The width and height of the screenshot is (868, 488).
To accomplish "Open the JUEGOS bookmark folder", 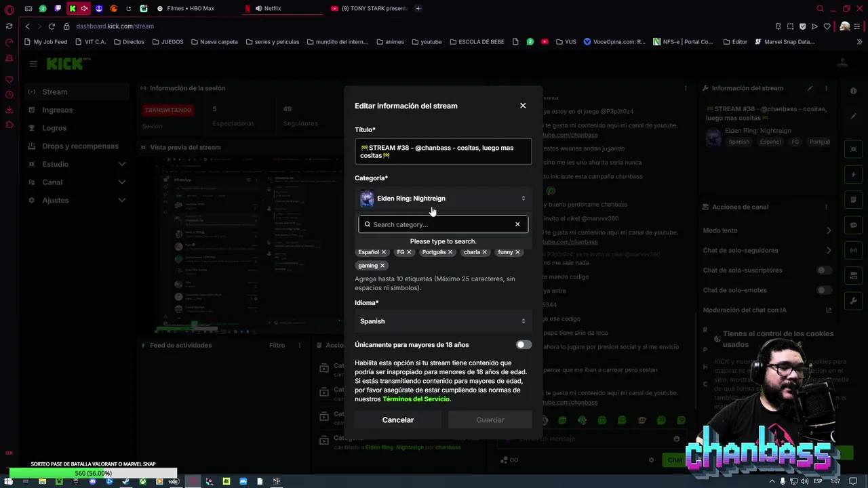I will coord(168,41).
